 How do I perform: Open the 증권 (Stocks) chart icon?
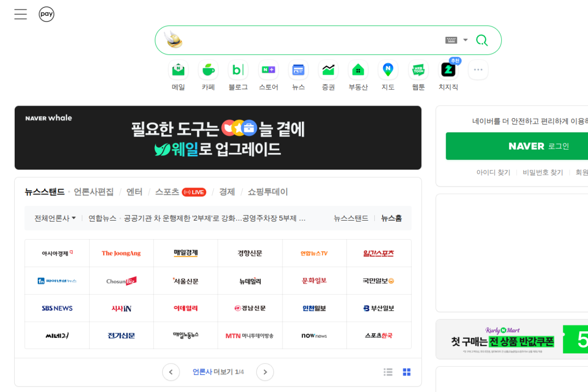328,70
